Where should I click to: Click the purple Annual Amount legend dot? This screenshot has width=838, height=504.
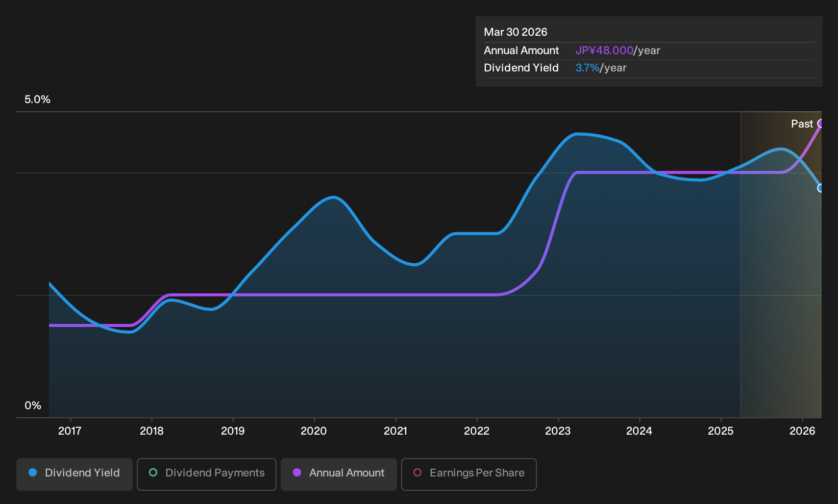point(297,472)
